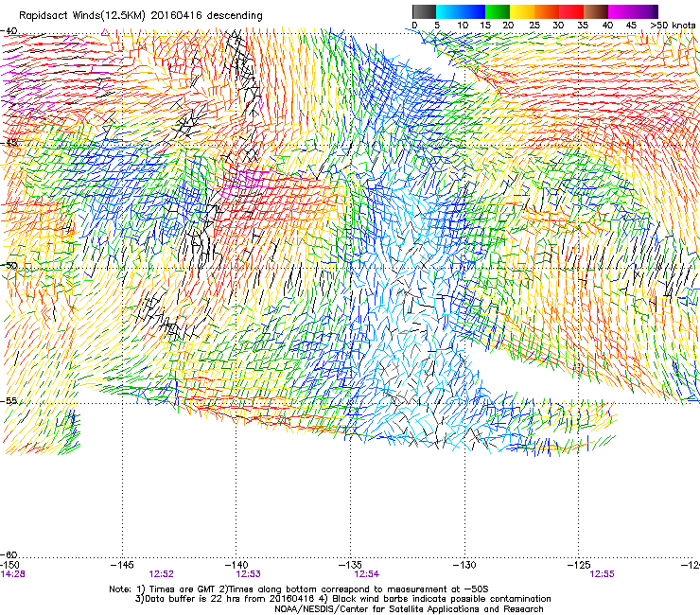Click the '25' value on the color legend
Image resolution: width=700 pixels, height=615 pixels.
click(x=534, y=25)
